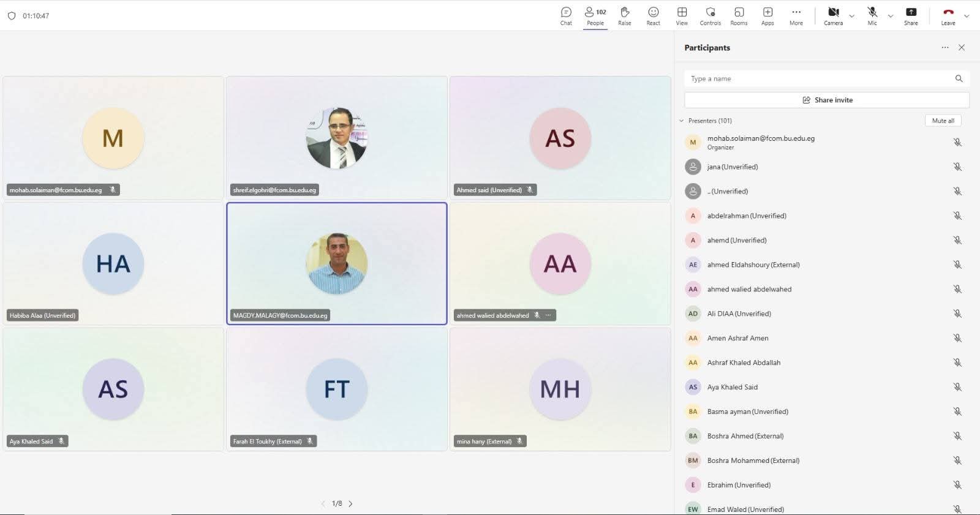Open the Apps panel
The image size is (980, 515).
pos(767,16)
